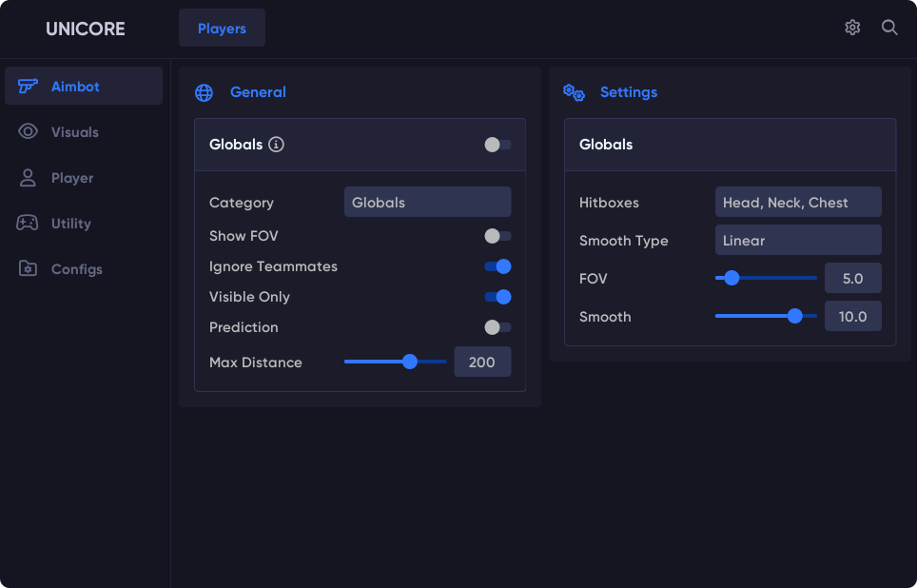
Task: Enable the Prediction toggle
Action: [x=497, y=327]
